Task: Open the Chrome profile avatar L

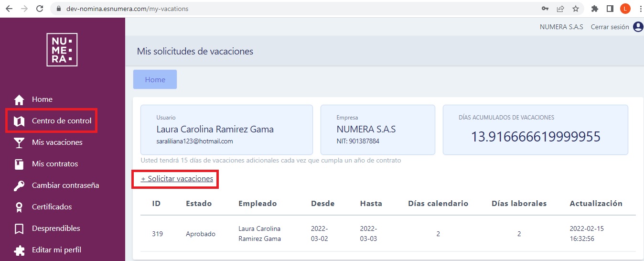Action: 625,9
